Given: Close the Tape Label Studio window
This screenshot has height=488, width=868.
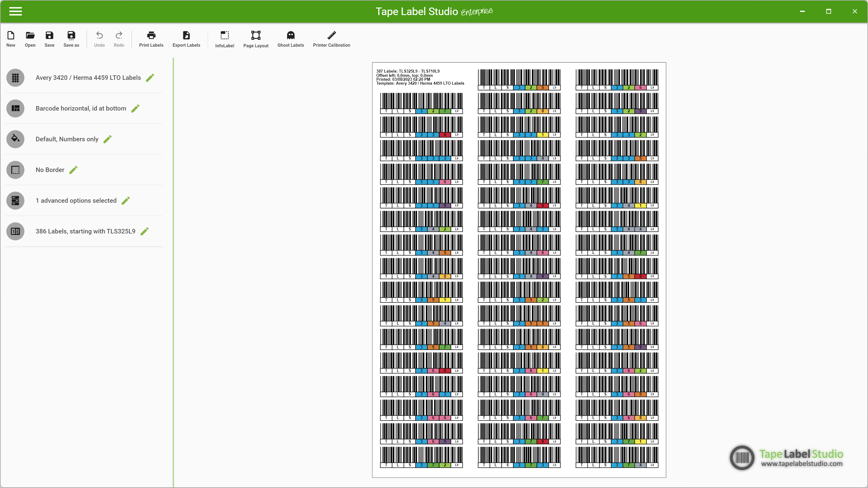Looking at the screenshot, I should [855, 11].
